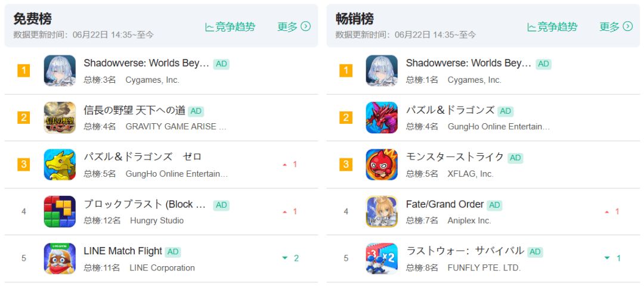Click the AD tag beside 信長の野望
The height and width of the screenshot is (287, 644).
coord(196,111)
